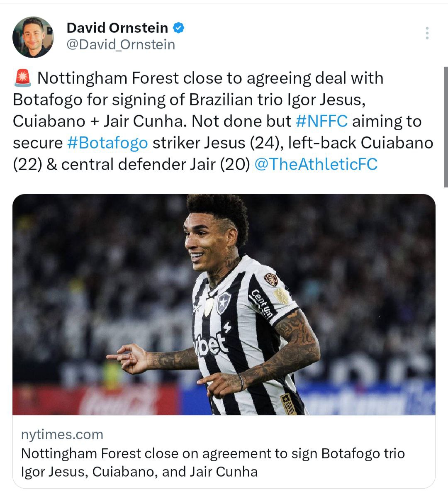
Task: Open the article preview photo of the player
Action: [x=224, y=304]
